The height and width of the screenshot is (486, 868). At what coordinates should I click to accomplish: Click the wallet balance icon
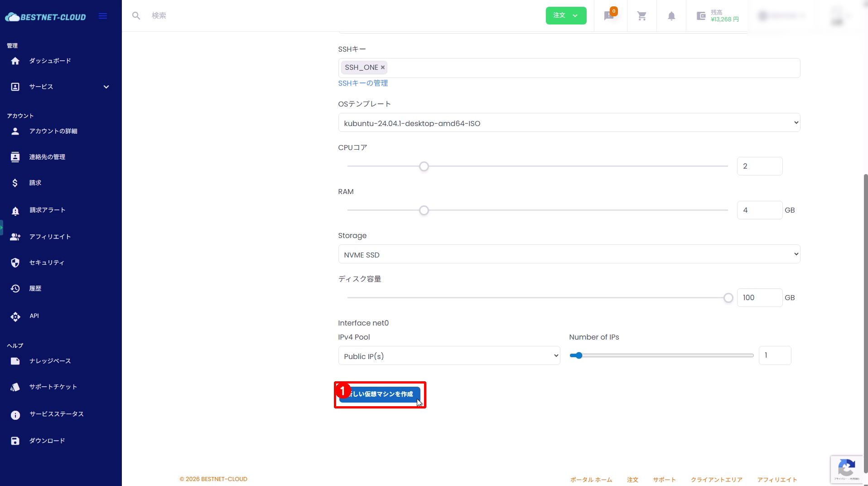tap(701, 16)
